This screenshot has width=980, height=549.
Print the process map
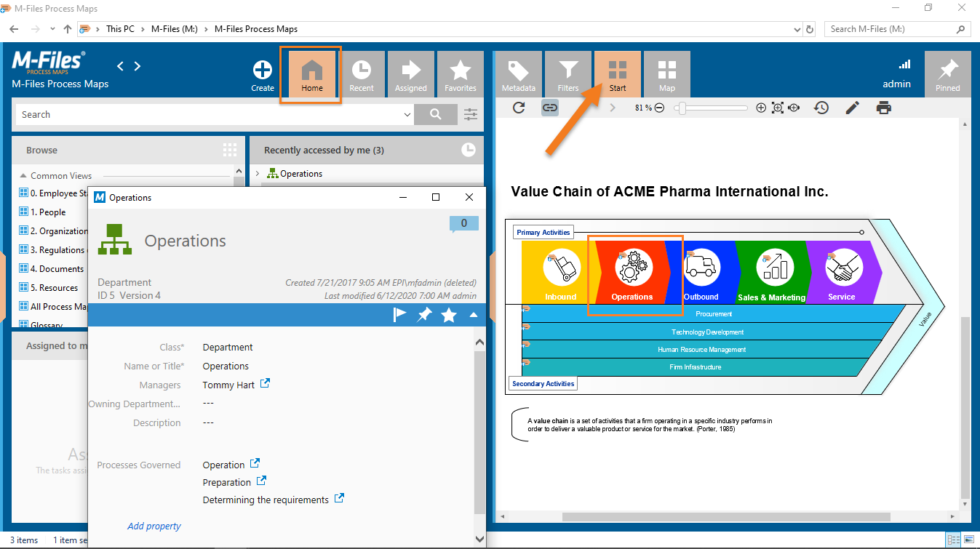point(883,108)
